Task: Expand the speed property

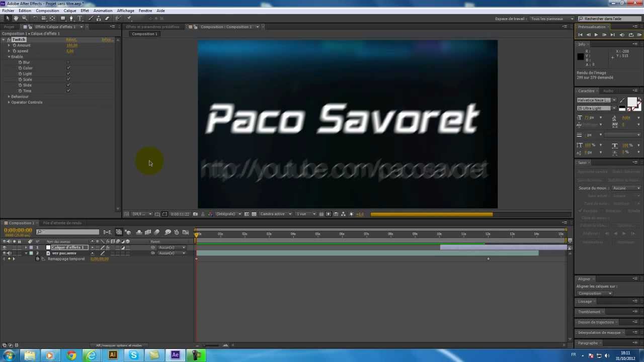Action: (9, 51)
